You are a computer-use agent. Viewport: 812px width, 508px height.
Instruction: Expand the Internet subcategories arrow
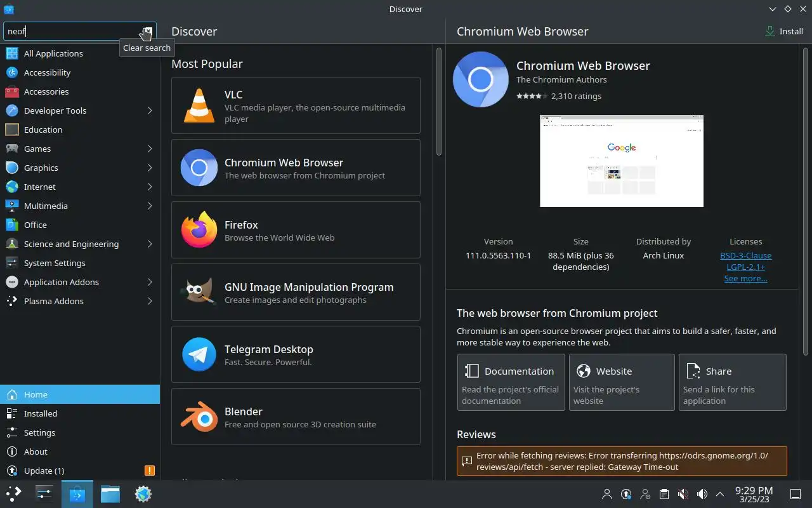click(150, 187)
